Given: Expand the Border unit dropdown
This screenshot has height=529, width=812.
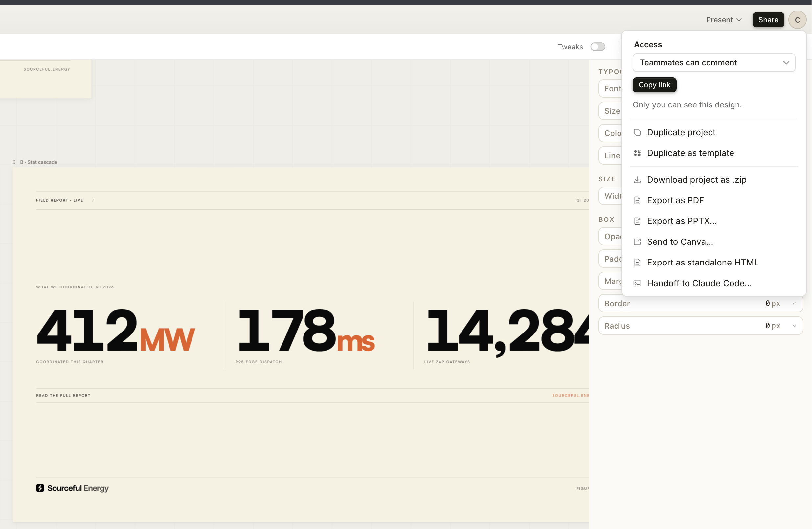Looking at the screenshot, I should (x=794, y=303).
